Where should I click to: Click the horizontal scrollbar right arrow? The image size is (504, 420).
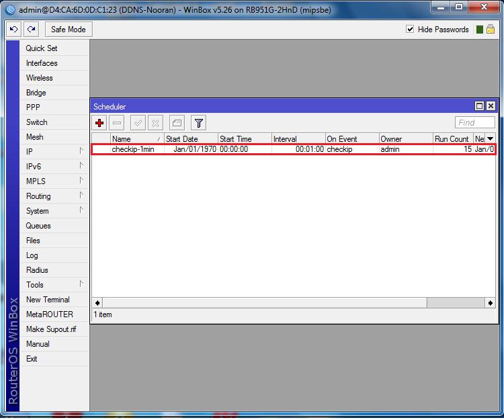click(490, 303)
